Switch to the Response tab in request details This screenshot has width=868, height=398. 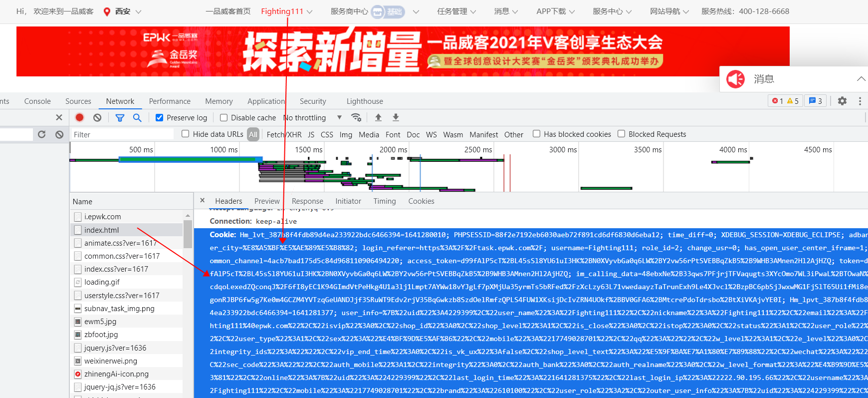pos(307,201)
